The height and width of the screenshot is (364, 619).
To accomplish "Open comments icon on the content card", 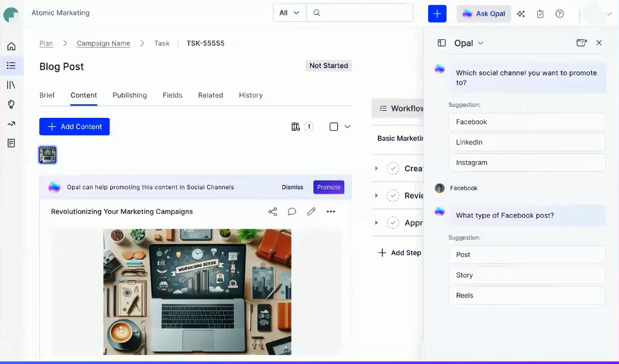I will pyautogui.click(x=291, y=211).
